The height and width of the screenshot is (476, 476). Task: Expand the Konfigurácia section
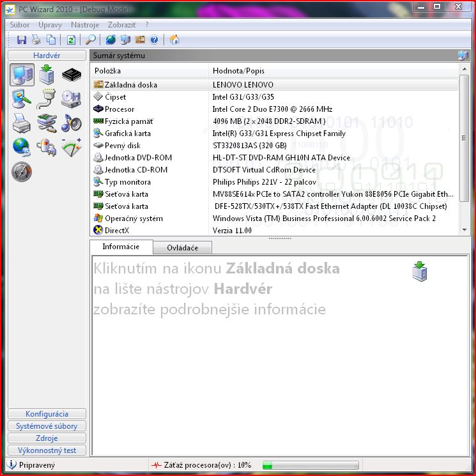pos(47,414)
